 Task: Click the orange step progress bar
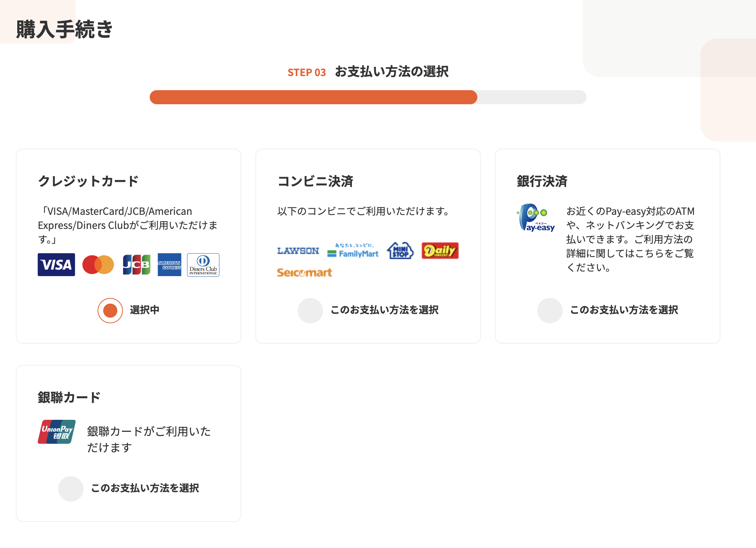(313, 97)
